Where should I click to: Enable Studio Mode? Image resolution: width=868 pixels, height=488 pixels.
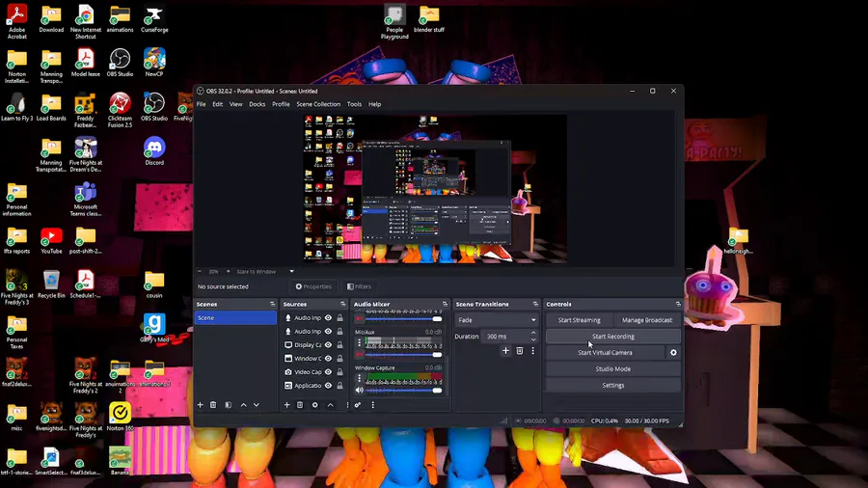point(613,369)
